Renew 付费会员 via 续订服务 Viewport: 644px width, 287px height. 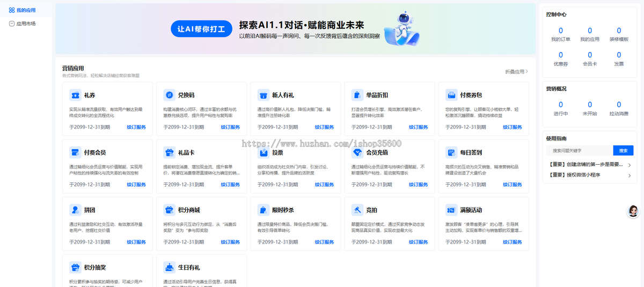(136, 185)
